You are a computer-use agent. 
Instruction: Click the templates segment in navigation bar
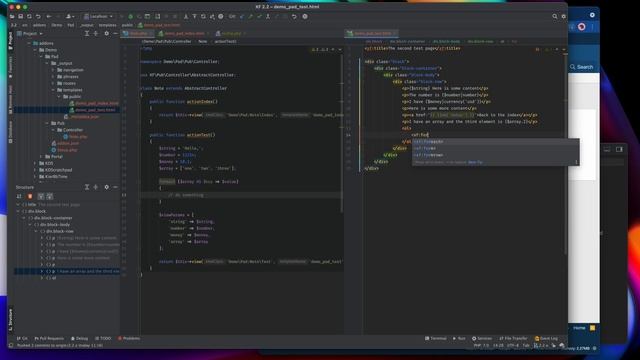click(x=107, y=25)
